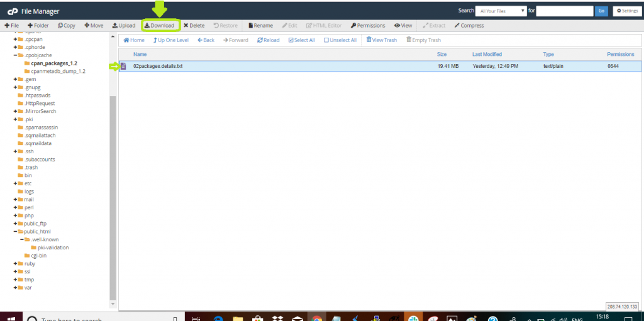Click the search text input field
The height and width of the screenshot is (321, 644).
565,11
